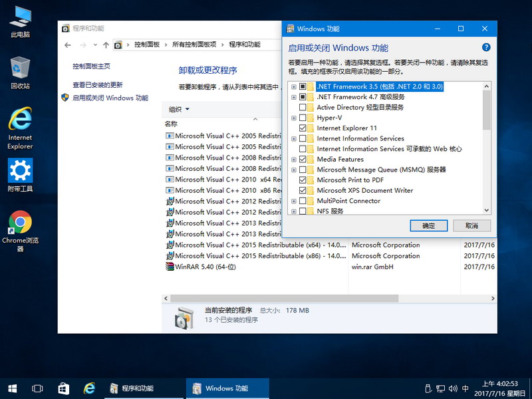Click the control panel icon in address bar
This screenshot has width=532, height=399.
118,45
